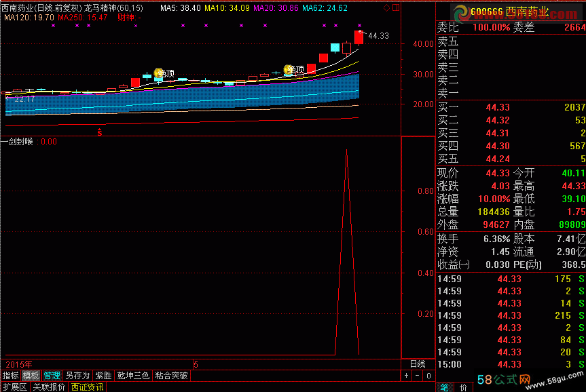Image resolution: width=586 pixels, height=392 pixels.
Task: Click the 换手 6.36% value
Action: pos(496,239)
